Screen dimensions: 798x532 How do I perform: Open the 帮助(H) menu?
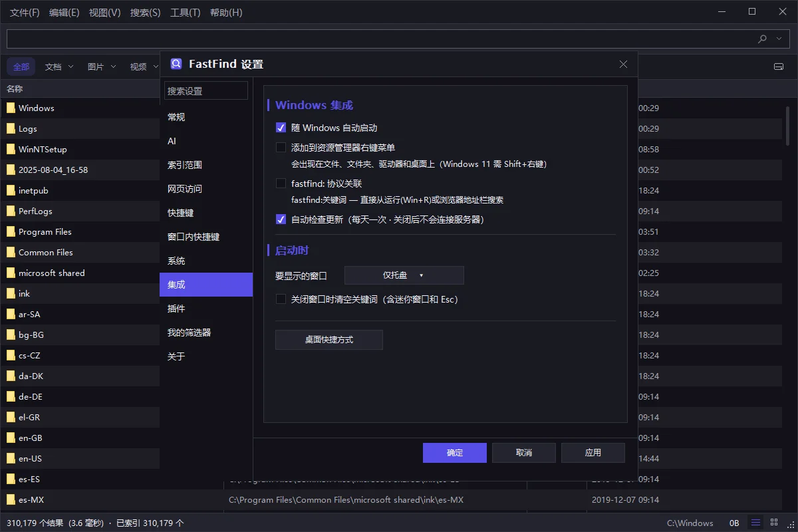pos(226,13)
